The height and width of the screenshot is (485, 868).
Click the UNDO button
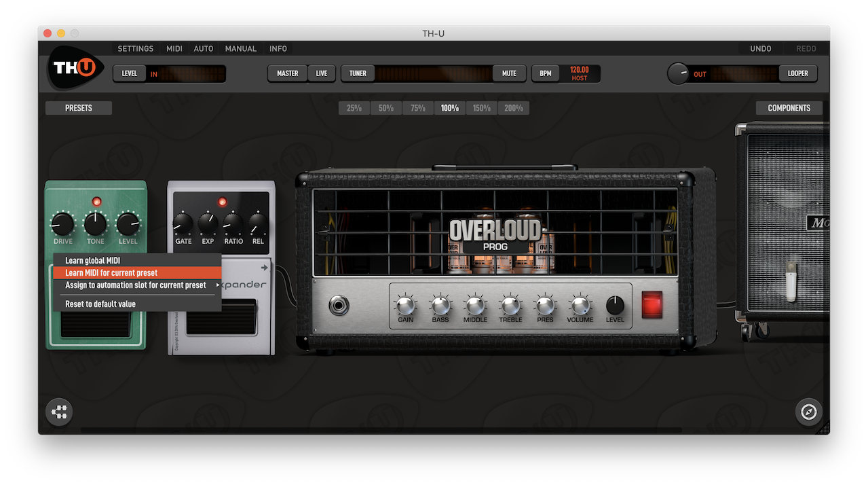tap(761, 49)
